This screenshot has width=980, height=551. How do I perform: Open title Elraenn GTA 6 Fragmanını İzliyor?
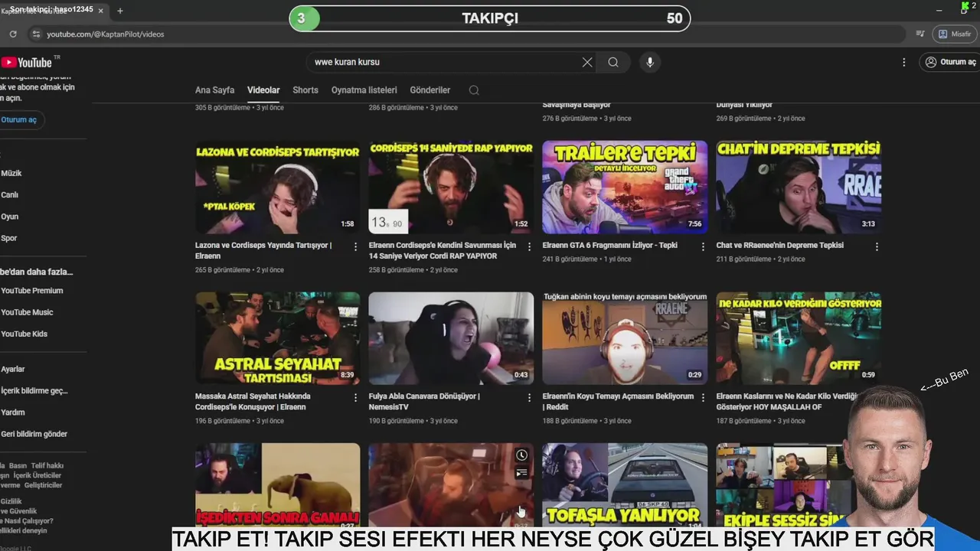[609, 246]
